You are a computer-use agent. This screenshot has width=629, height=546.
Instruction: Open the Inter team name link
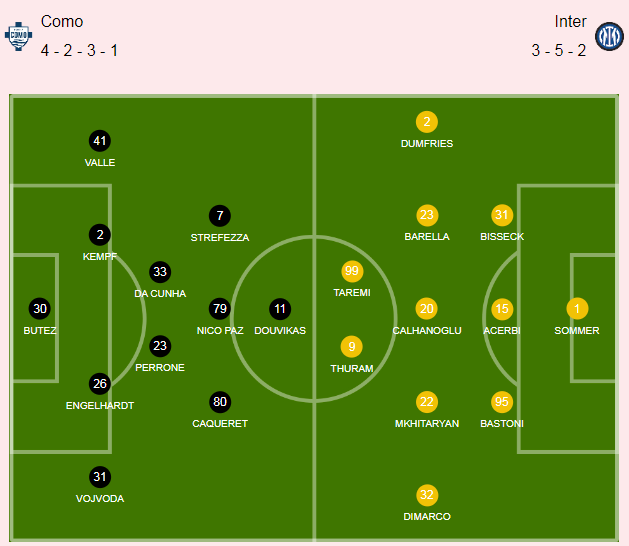570,22
